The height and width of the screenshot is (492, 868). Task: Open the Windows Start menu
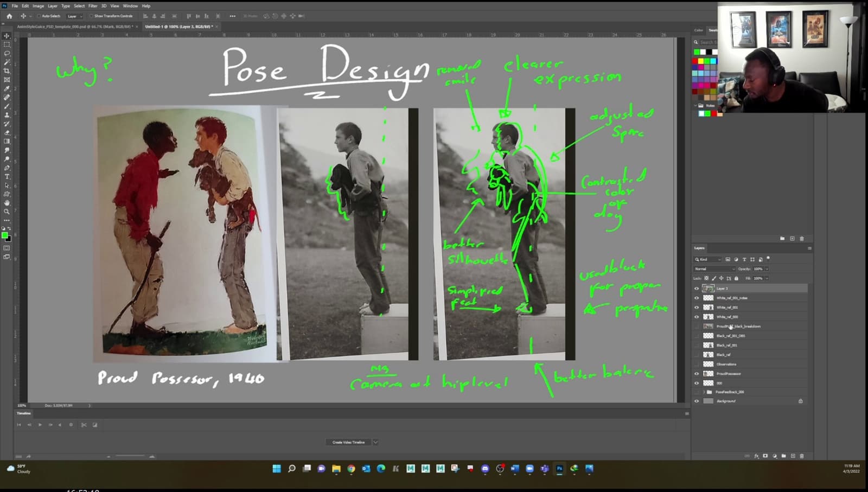[x=277, y=469]
